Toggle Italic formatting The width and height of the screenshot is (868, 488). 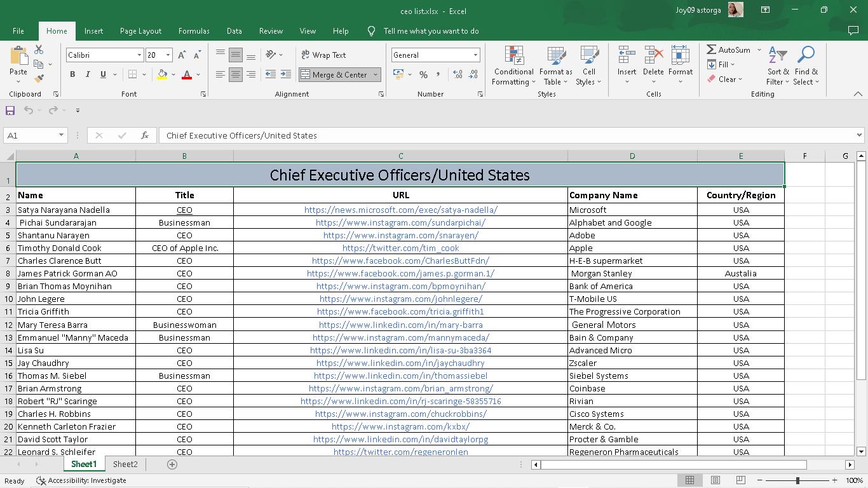88,74
